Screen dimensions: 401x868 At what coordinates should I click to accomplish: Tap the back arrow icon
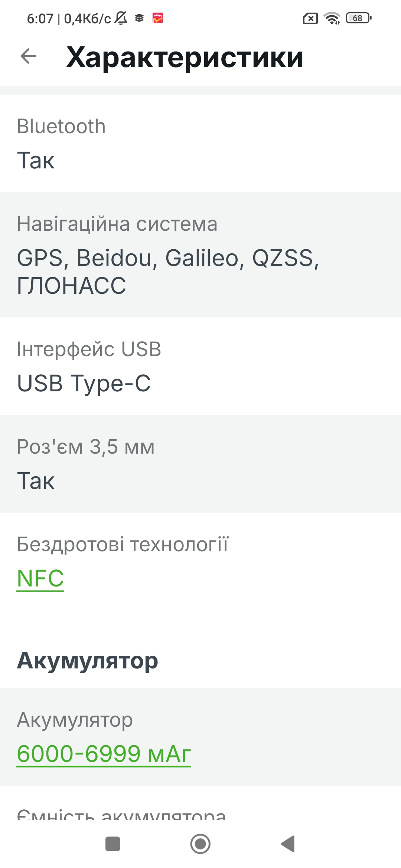pos(29,56)
